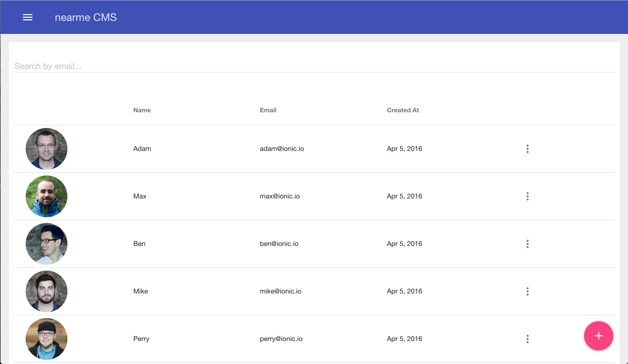
Task: Click Max's profile picture
Action: 46,196
